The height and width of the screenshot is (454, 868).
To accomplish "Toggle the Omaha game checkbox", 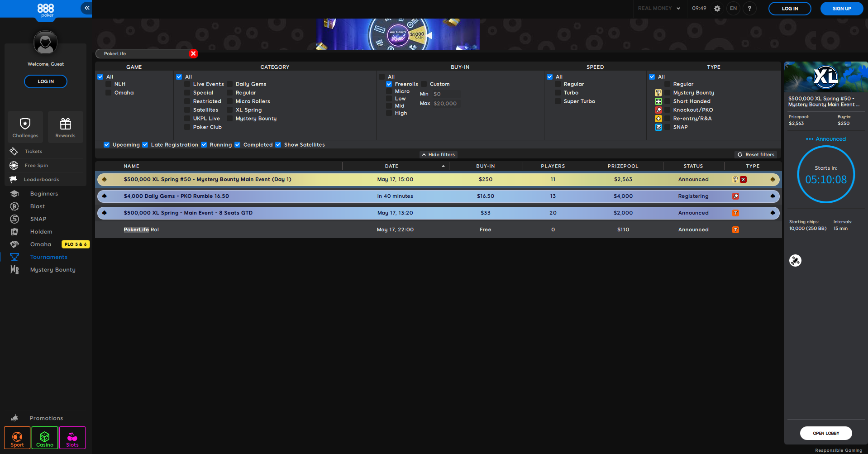I will click(109, 93).
